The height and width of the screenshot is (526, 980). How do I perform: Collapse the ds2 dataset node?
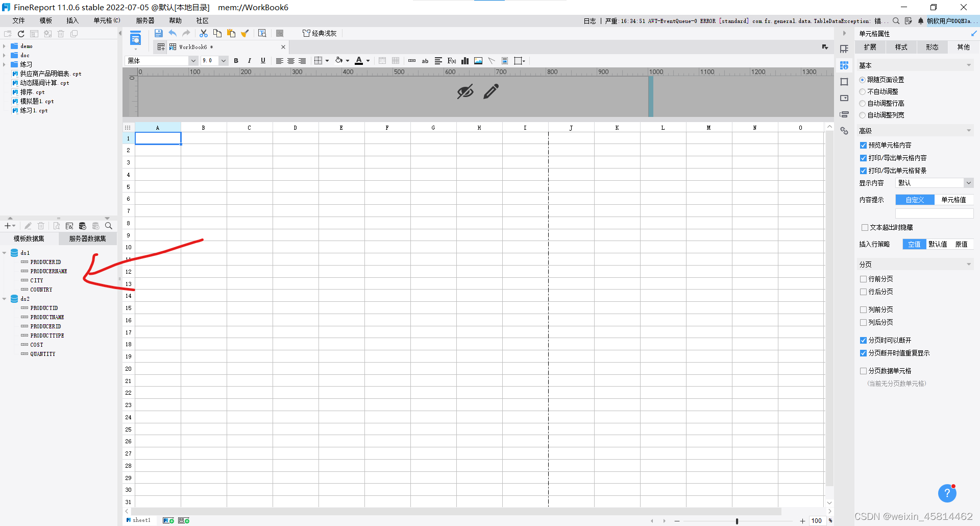(4, 299)
